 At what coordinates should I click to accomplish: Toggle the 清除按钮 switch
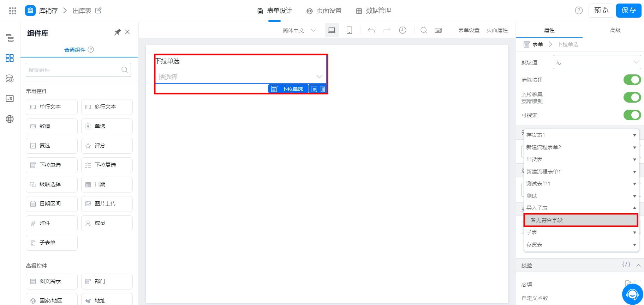click(x=632, y=80)
